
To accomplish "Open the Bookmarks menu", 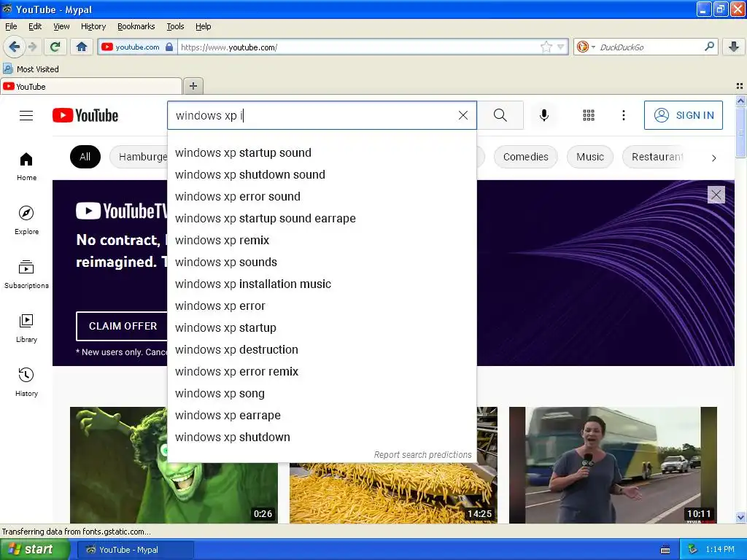I will click(x=136, y=26).
